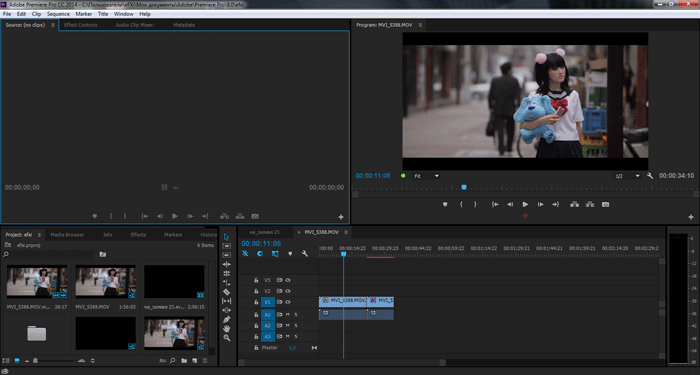Select the Hand tool
This screenshot has width=700, height=375.
tap(226, 329)
